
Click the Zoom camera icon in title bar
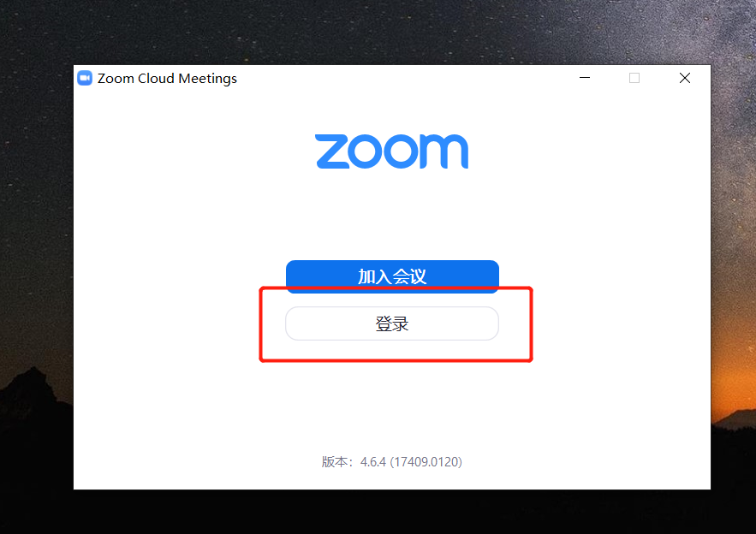point(85,78)
